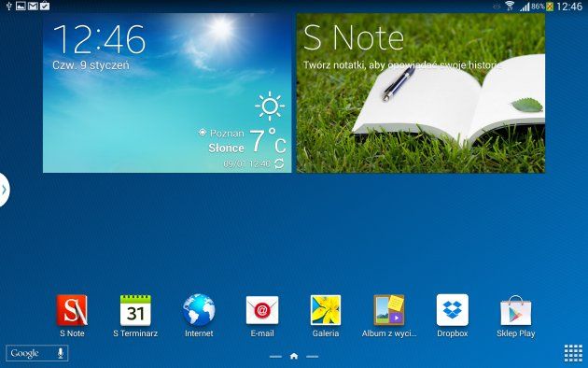Switch to right home screen page indicator
Screen dimensions: 588x368
coord(312,357)
